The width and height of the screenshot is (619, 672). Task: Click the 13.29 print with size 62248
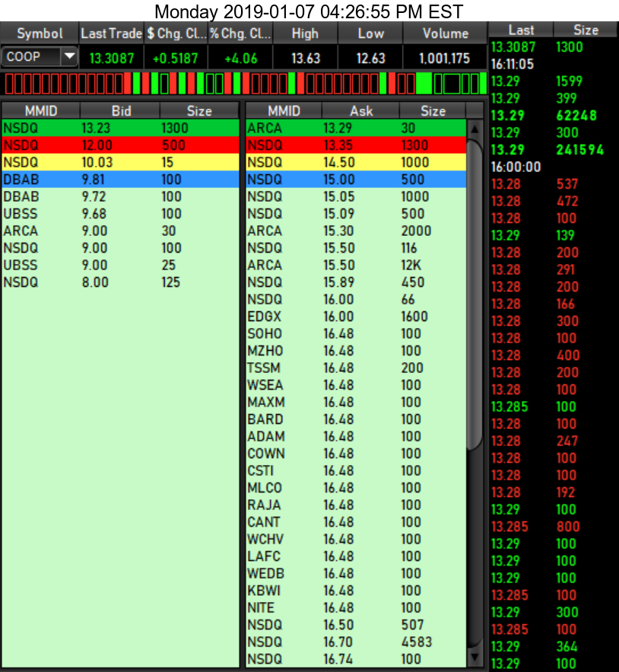point(554,116)
